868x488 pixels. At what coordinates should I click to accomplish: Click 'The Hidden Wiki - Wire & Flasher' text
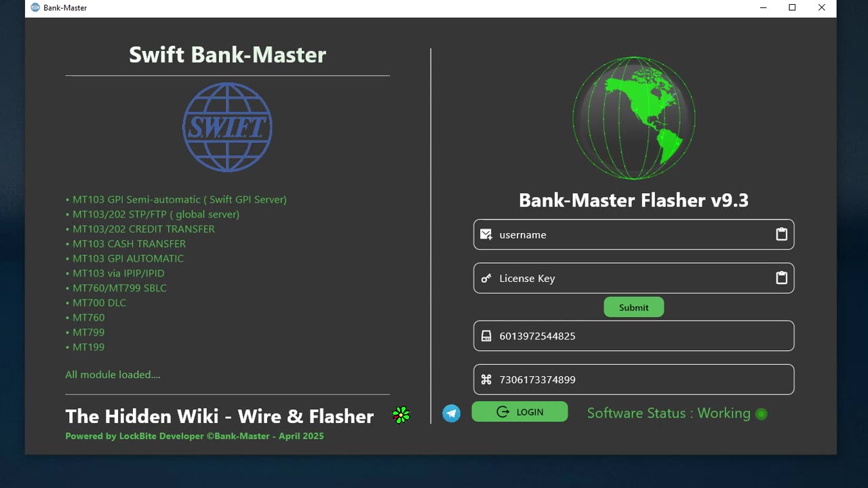219,416
